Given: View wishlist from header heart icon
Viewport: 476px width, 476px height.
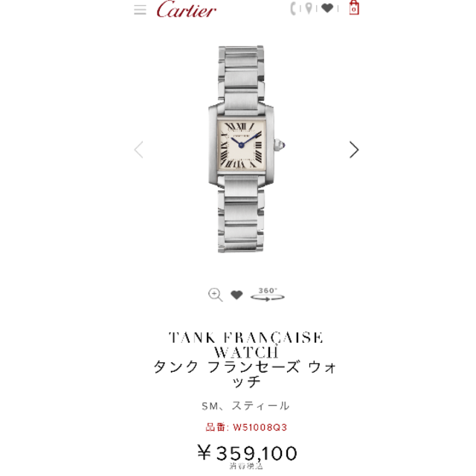Looking at the screenshot, I should pyautogui.click(x=327, y=8).
